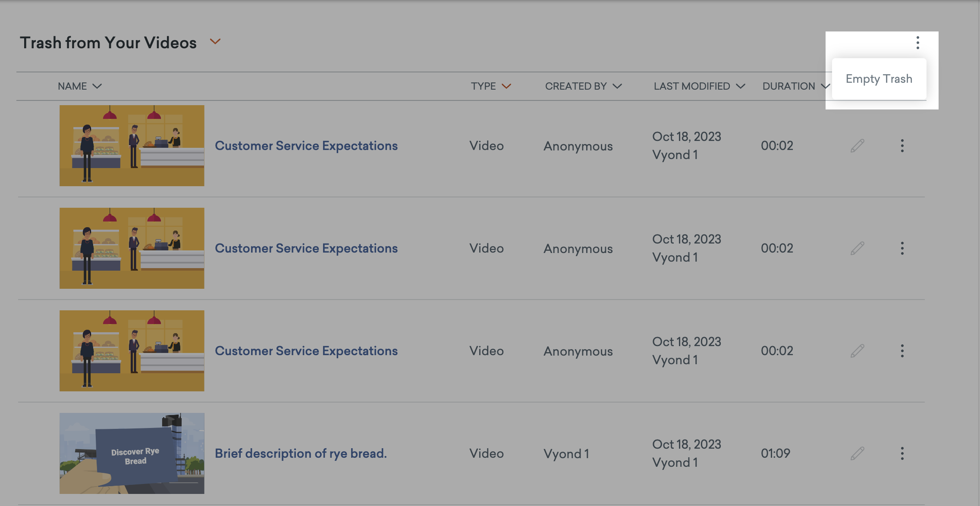Open the video named Brief description of rye bread

[300, 453]
